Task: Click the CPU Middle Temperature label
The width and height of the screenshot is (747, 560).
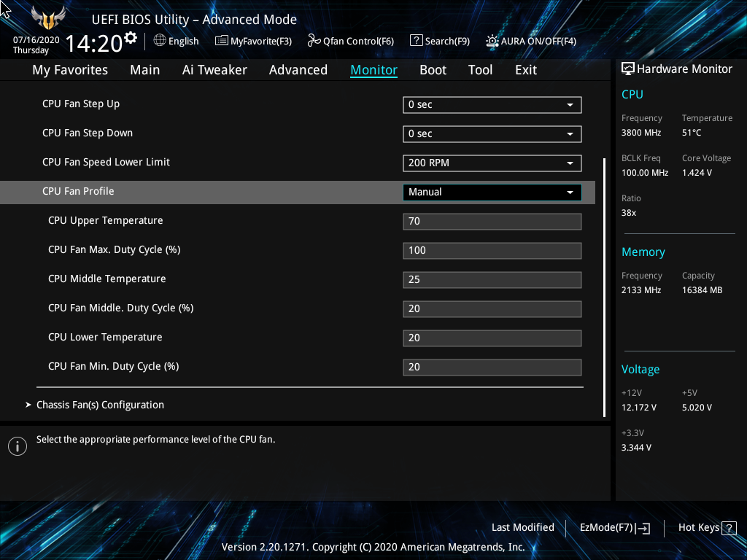Action: click(x=107, y=279)
